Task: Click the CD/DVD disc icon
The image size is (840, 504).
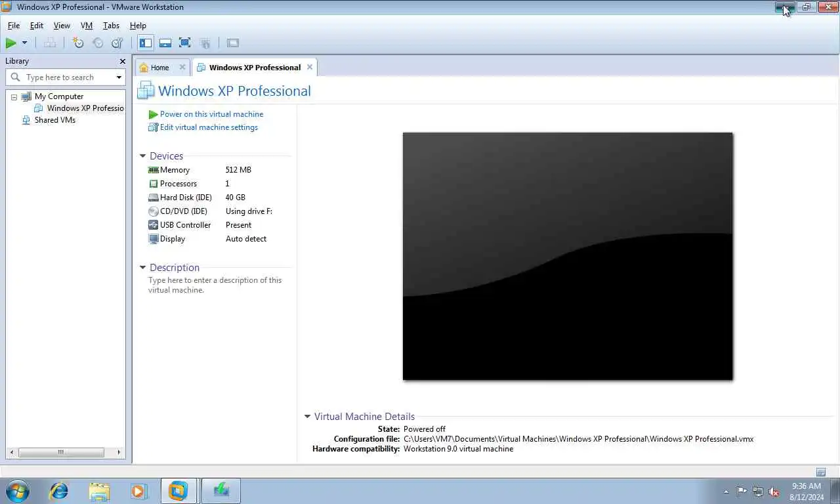Action: (154, 211)
